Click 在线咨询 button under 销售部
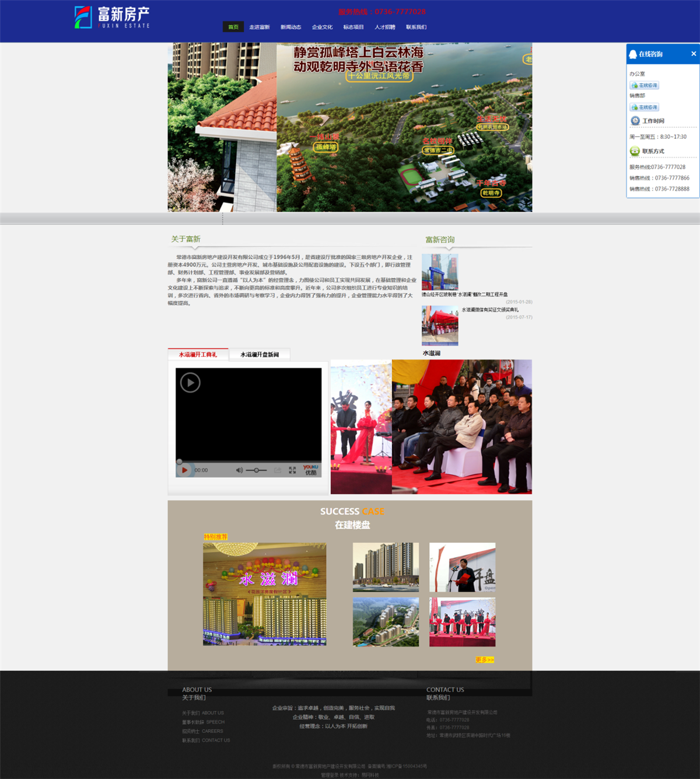The width and height of the screenshot is (700, 779). [x=644, y=107]
